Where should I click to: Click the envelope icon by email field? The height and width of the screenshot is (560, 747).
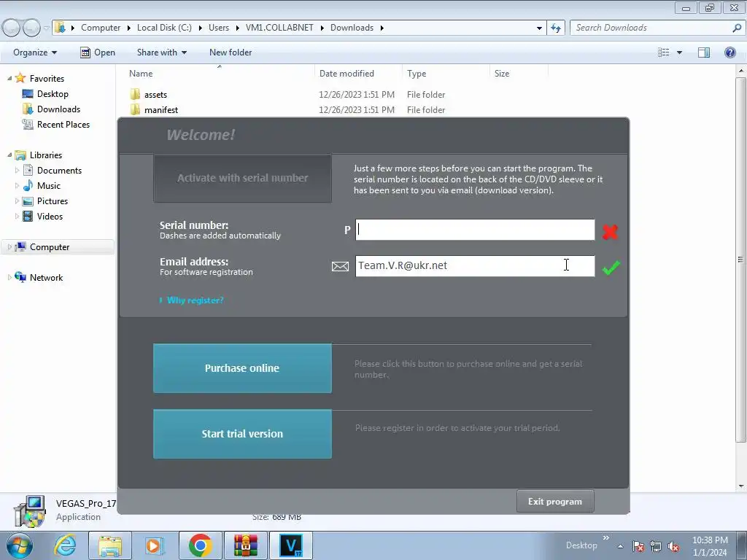click(340, 266)
